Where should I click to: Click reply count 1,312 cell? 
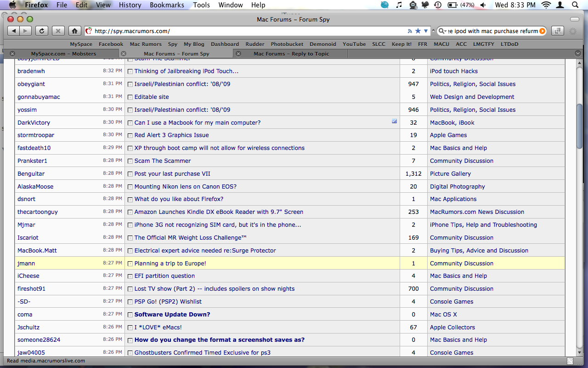[x=413, y=174]
